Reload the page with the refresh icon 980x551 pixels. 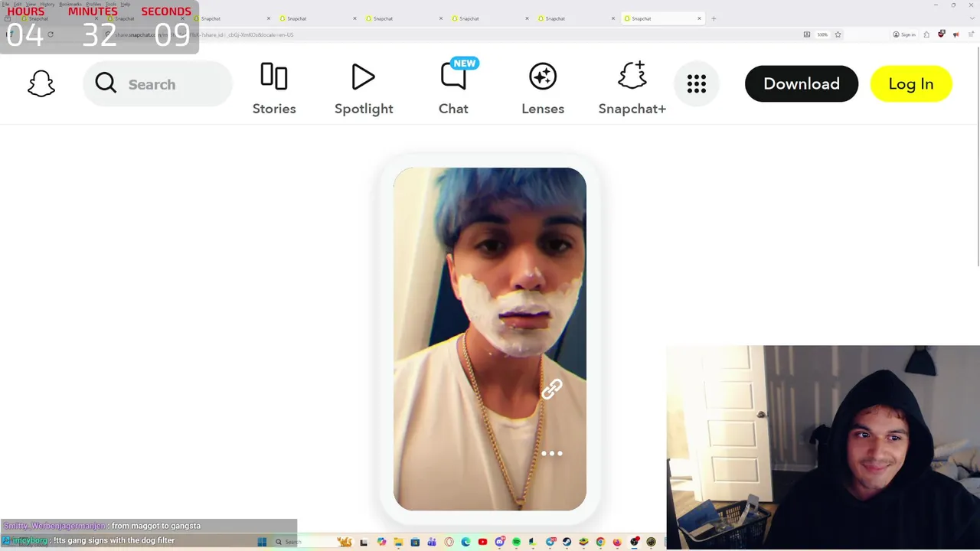[51, 34]
